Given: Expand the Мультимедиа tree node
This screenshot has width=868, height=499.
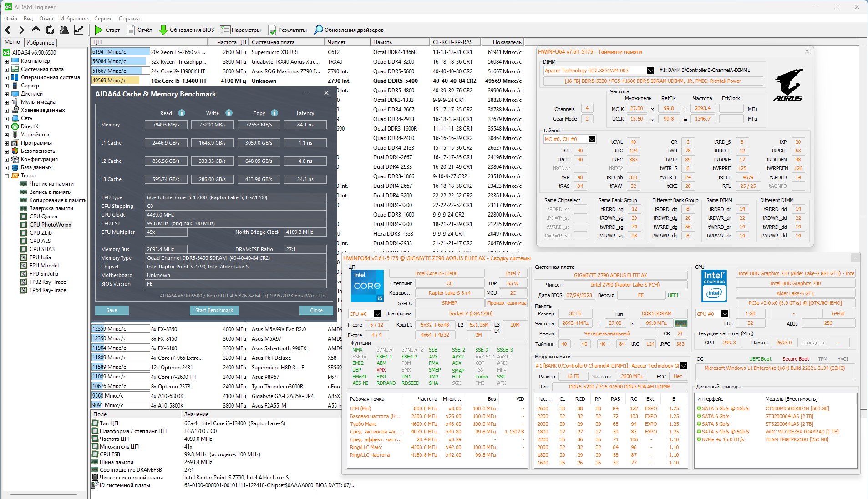Looking at the screenshot, I should pyautogui.click(x=6, y=102).
